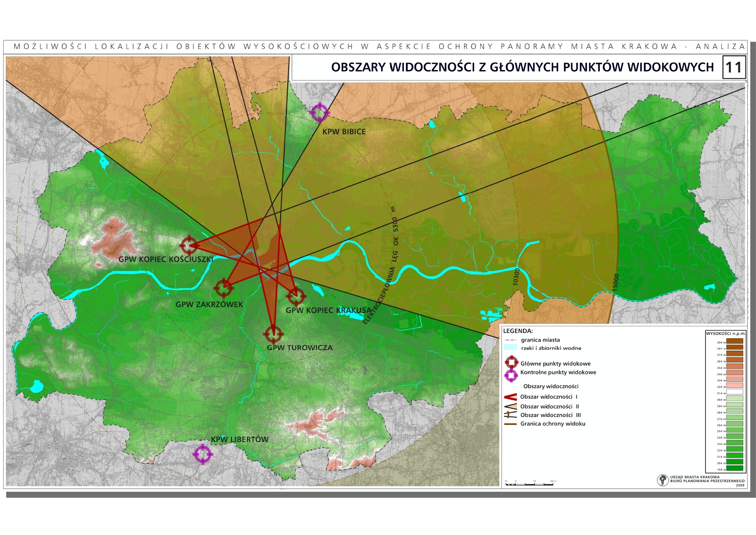The width and height of the screenshot is (756, 535).
Task: Click the cyan rzeki i zbiorniki wodne swatch
Action: pos(510,348)
